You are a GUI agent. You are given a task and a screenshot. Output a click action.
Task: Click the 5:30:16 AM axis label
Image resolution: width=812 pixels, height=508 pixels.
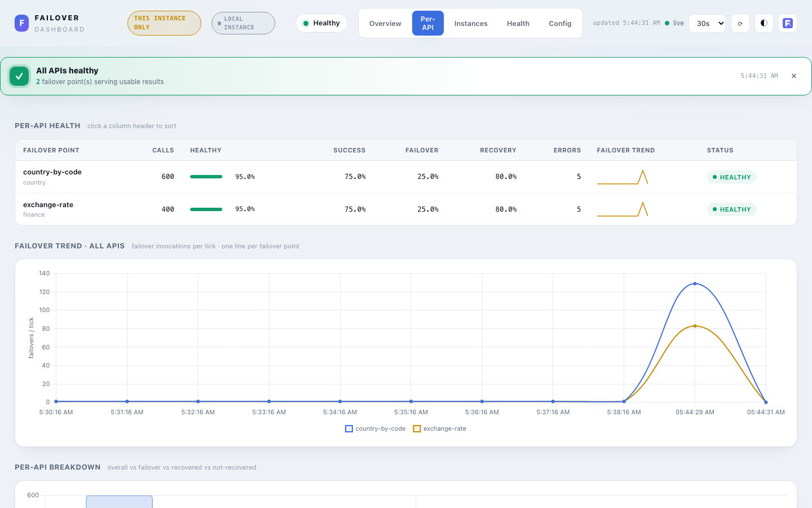(x=56, y=412)
